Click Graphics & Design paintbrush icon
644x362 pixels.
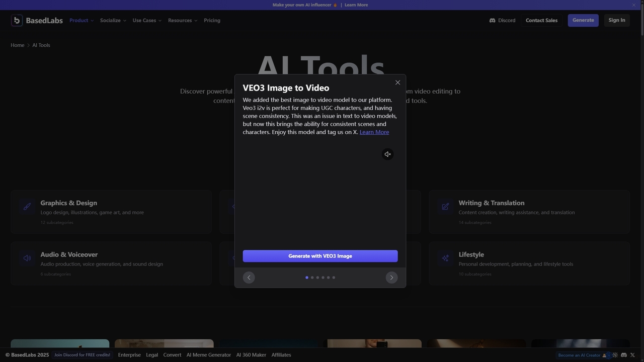pyautogui.click(x=27, y=206)
